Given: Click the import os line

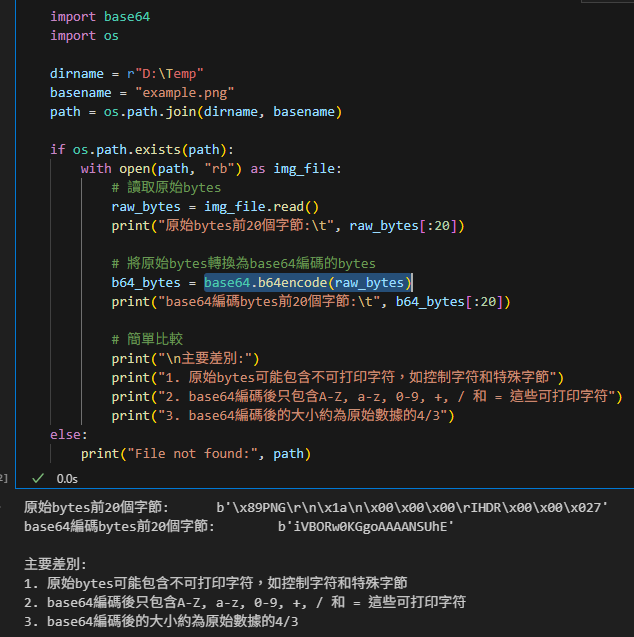Looking at the screenshot, I should coord(84,36).
